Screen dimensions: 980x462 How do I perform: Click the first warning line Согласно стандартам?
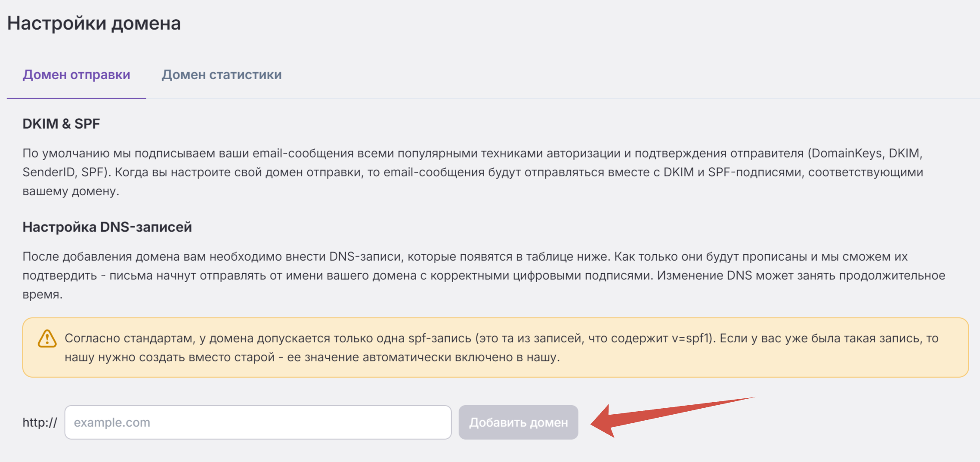pyautogui.click(x=501, y=339)
